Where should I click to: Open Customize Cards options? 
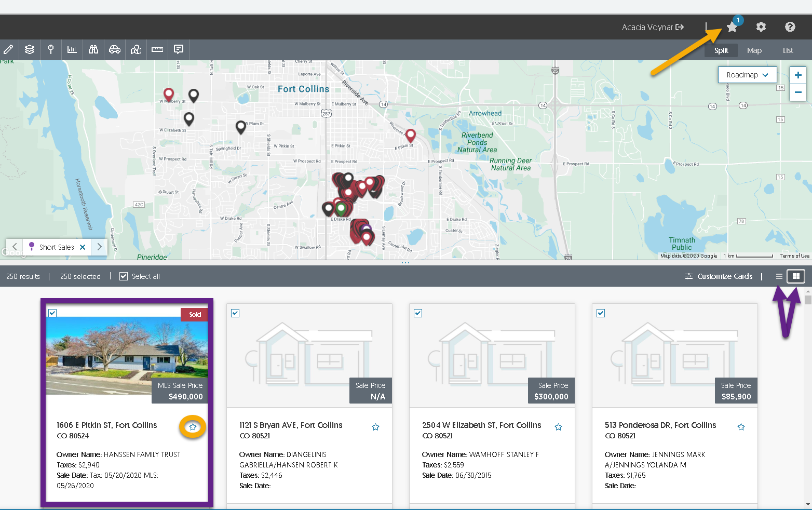pyautogui.click(x=719, y=276)
